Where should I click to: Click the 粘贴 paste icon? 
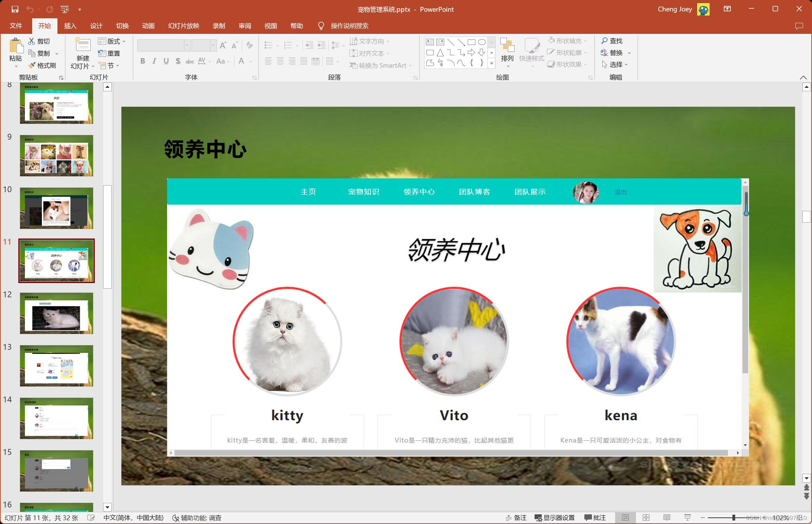(x=16, y=46)
